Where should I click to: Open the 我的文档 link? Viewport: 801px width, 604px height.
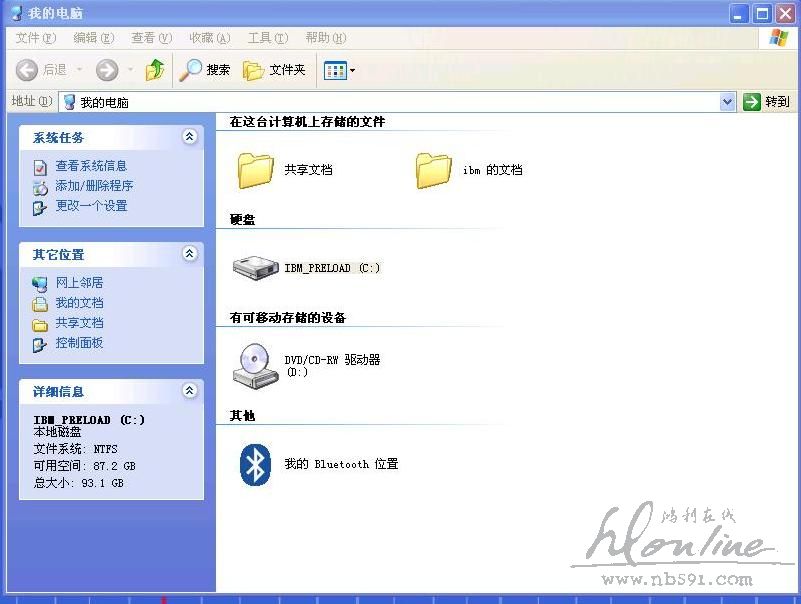coord(79,303)
